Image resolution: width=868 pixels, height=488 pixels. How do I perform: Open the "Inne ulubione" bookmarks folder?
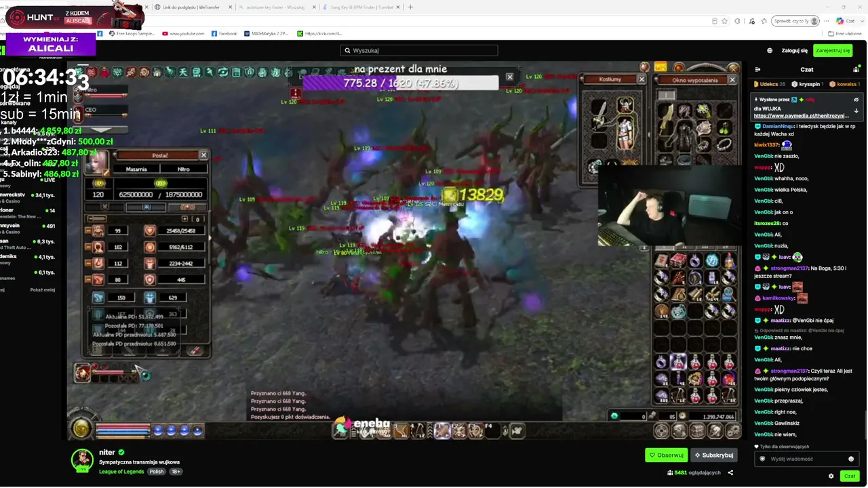click(x=845, y=33)
